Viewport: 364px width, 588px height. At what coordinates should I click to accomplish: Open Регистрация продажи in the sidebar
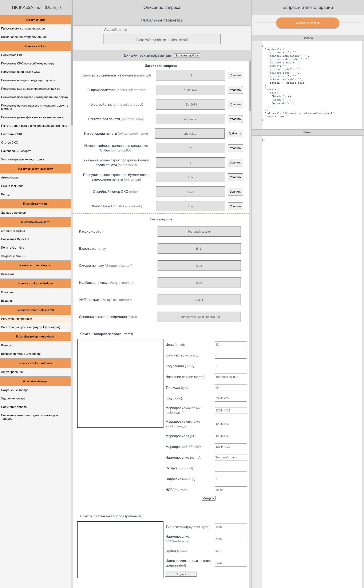pyautogui.click(x=17, y=319)
